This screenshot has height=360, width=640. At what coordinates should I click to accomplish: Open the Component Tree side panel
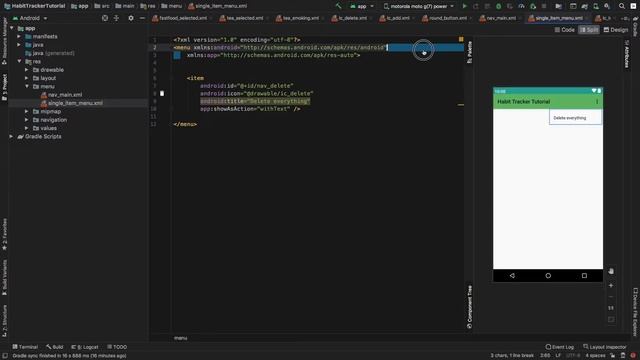(x=469, y=307)
